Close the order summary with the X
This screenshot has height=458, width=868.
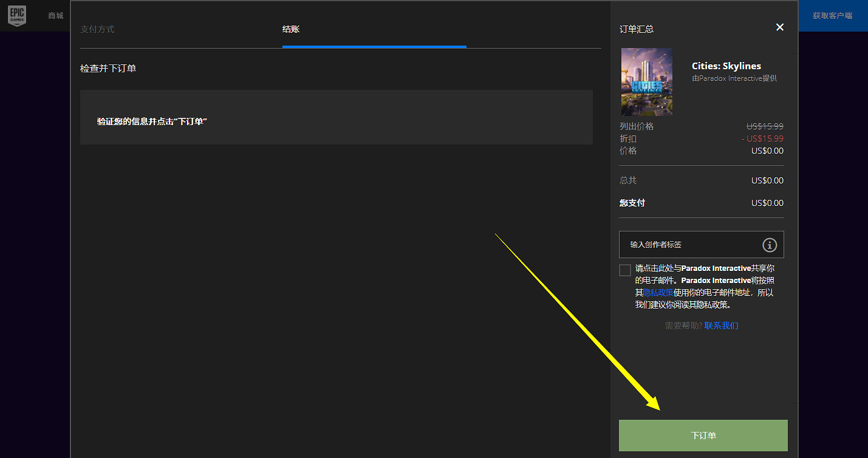click(x=780, y=27)
